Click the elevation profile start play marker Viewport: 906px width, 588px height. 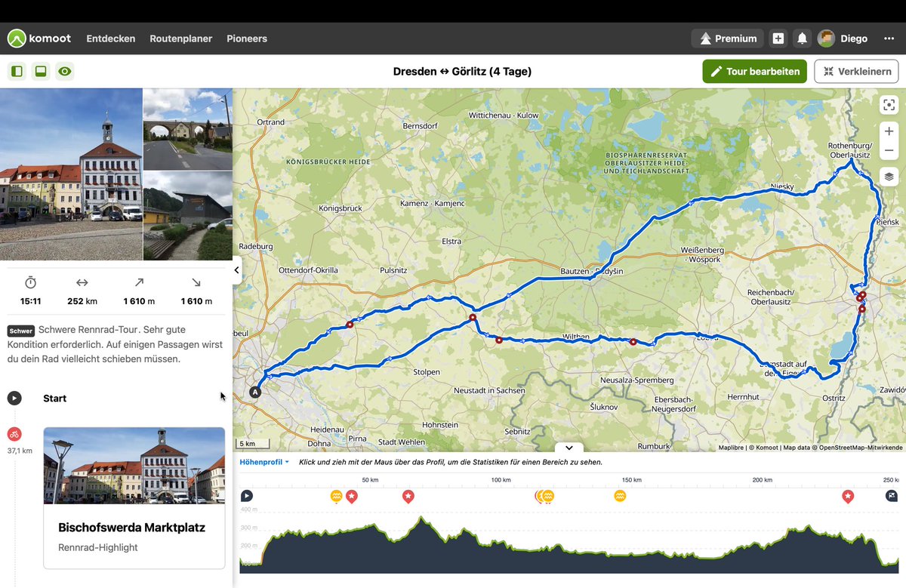click(x=247, y=496)
